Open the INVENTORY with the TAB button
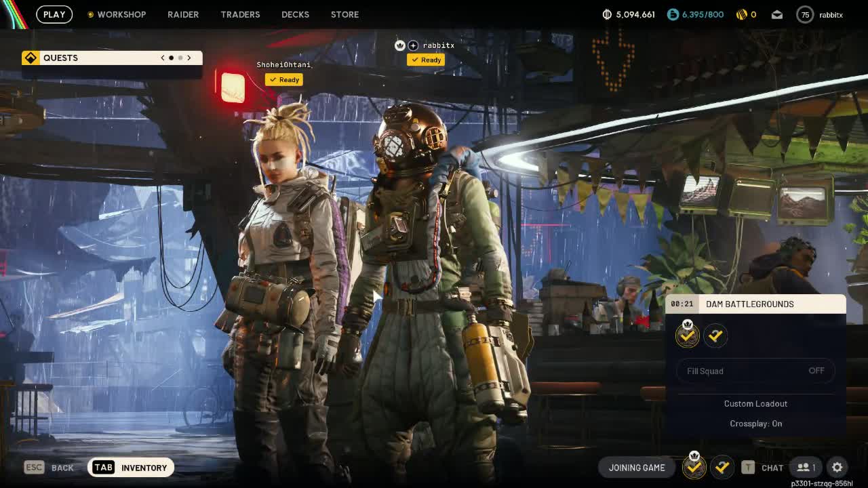Screen dimensions: 868x488 [131, 467]
